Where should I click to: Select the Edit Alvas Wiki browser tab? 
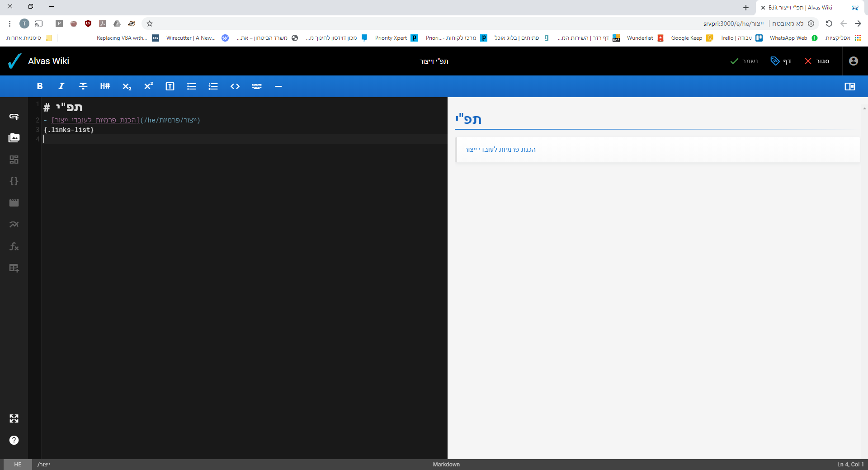809,8
